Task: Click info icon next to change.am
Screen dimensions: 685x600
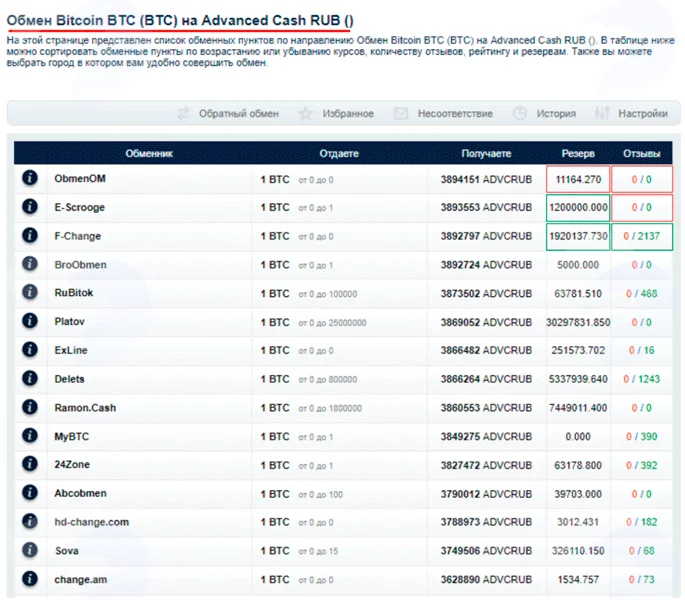Action: tap(30, 579)
